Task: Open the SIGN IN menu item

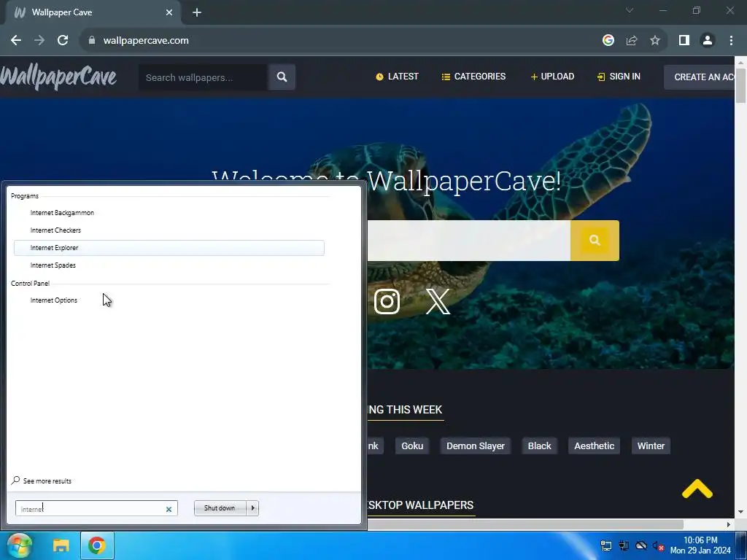Action: coord(619,77)
